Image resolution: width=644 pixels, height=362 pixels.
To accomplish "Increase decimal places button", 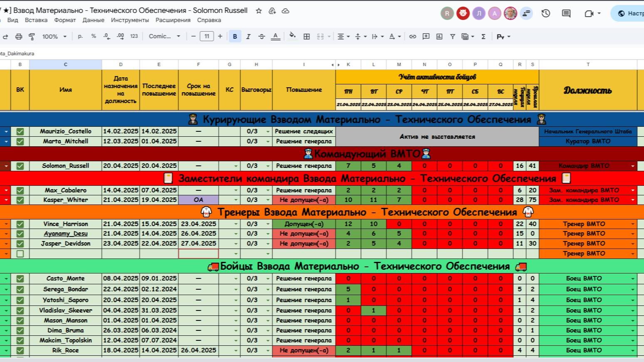I will pos(120,37).
